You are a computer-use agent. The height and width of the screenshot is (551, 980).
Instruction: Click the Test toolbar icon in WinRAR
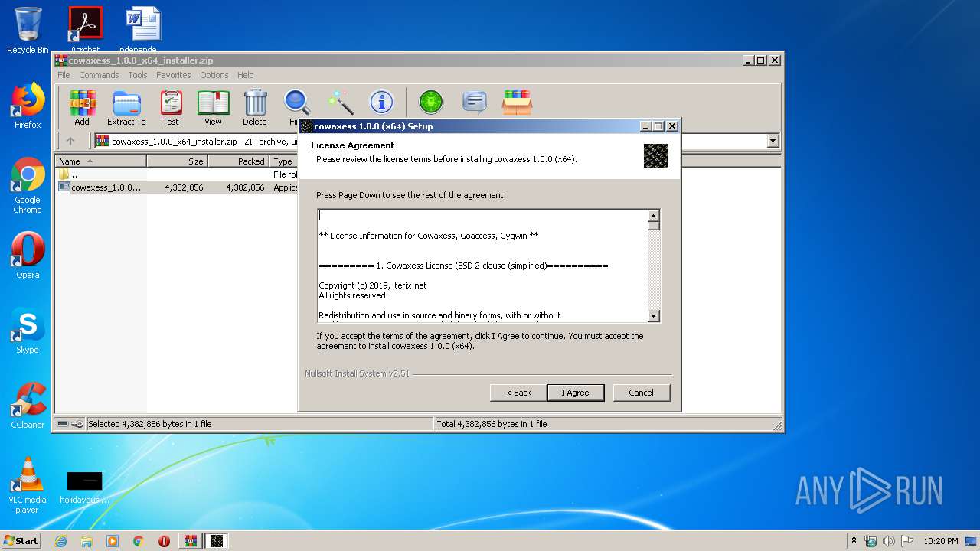(x=171, y=107)
